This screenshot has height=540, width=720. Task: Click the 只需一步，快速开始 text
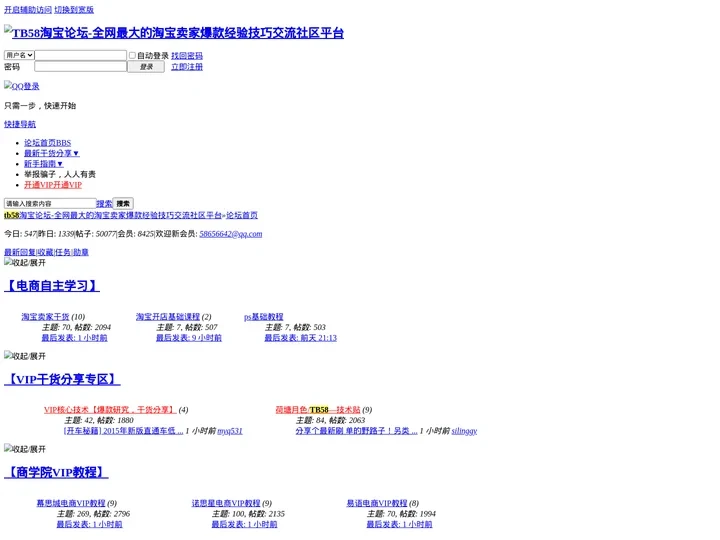[40, 106]
